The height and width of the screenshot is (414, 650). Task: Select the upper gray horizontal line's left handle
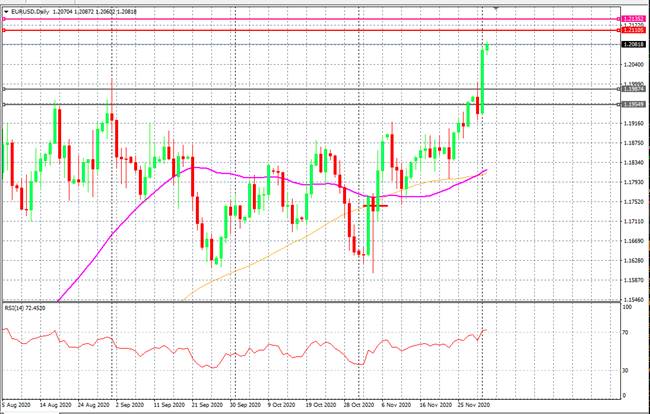(4, 89)
